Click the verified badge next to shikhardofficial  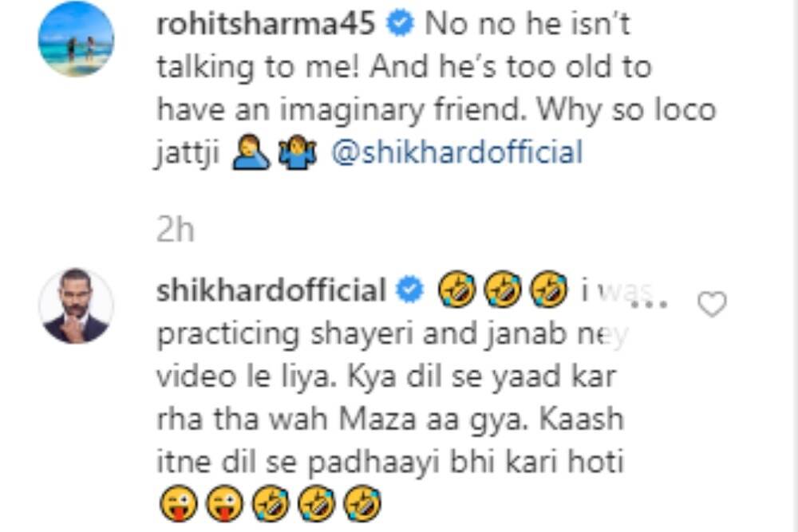410,290
